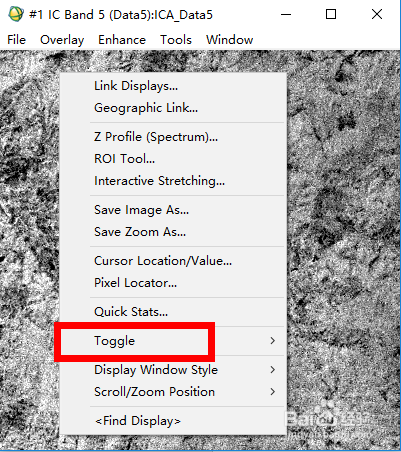Open Quick Stats... from the menu

pos(173,312)
